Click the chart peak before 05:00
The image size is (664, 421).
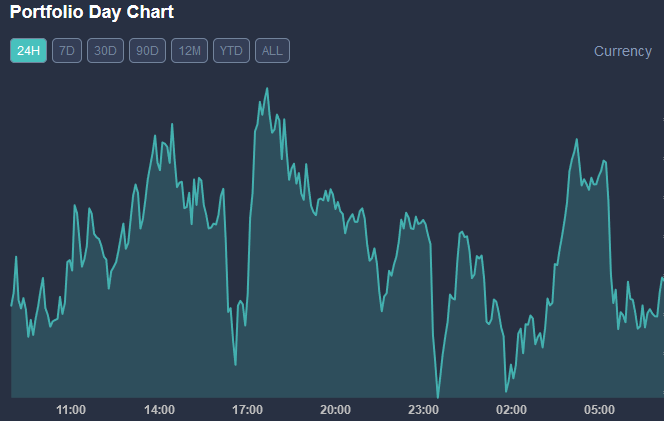pyautogui.click(x=578, y=139)
